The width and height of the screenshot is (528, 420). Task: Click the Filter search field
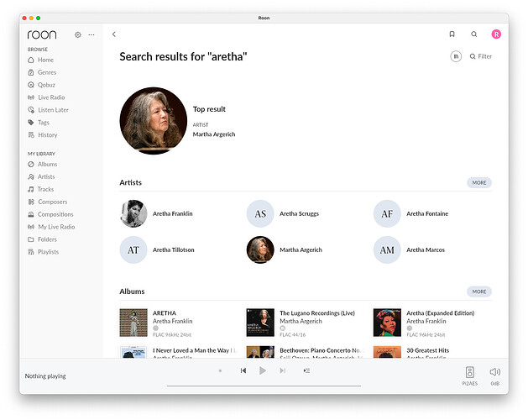pos(481,56)
